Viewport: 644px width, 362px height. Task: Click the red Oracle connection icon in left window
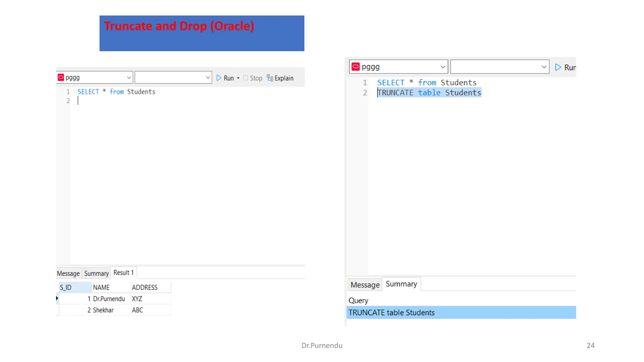pos(61,77)
